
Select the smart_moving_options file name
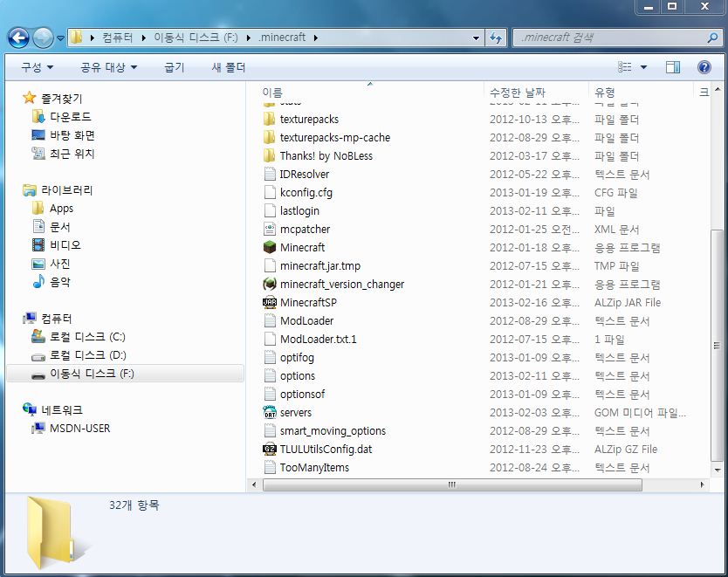pos(333,430)
